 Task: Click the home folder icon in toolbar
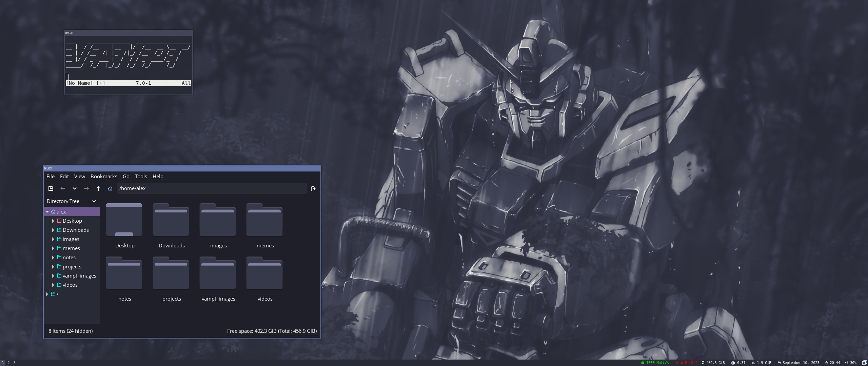pyautogui.click(x=110, y=188)
